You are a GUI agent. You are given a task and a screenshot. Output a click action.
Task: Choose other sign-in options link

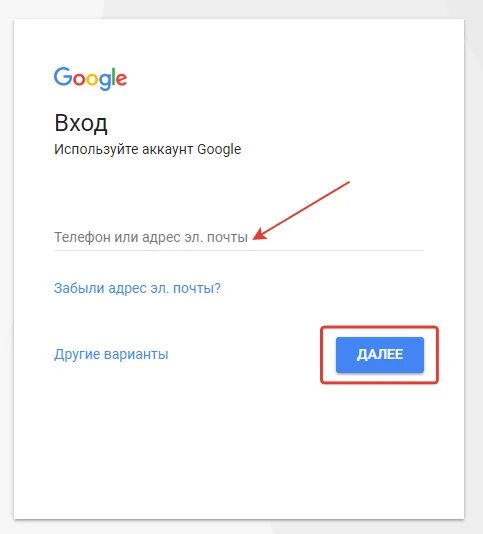click(111, 354)
